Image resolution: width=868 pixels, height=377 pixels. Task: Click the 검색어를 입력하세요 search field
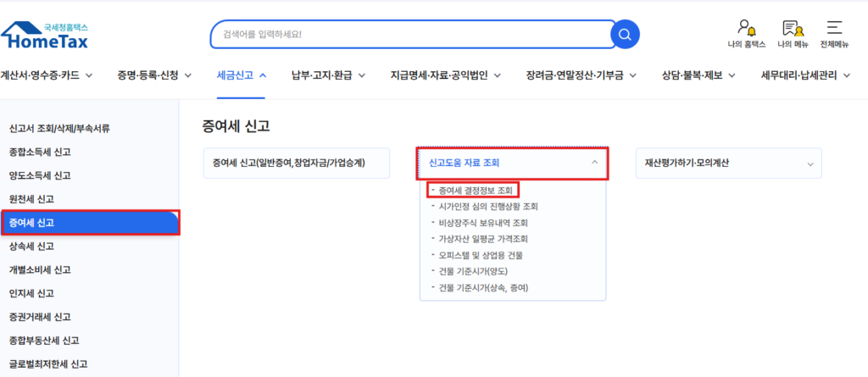click(409, 35)
